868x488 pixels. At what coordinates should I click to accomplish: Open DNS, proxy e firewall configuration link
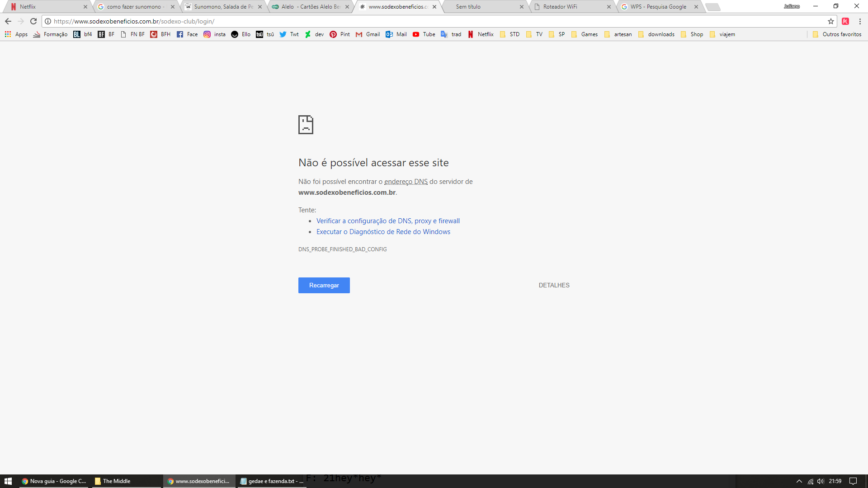388,221
